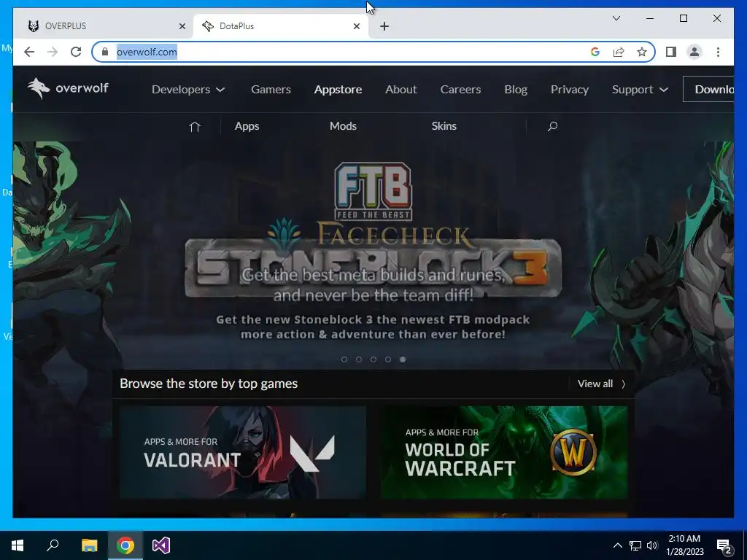Open the Privacy link
Viewport: 747px width, 560px height.
click(569, 89)
